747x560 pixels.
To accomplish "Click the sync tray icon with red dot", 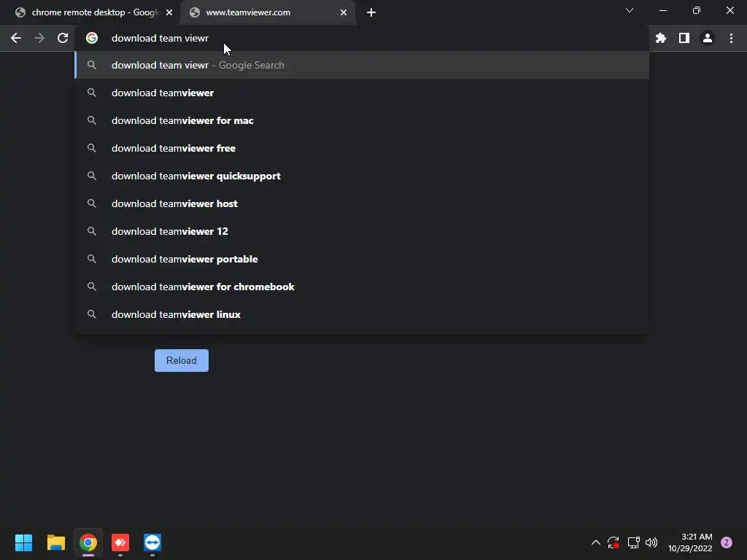I will 614,542.
